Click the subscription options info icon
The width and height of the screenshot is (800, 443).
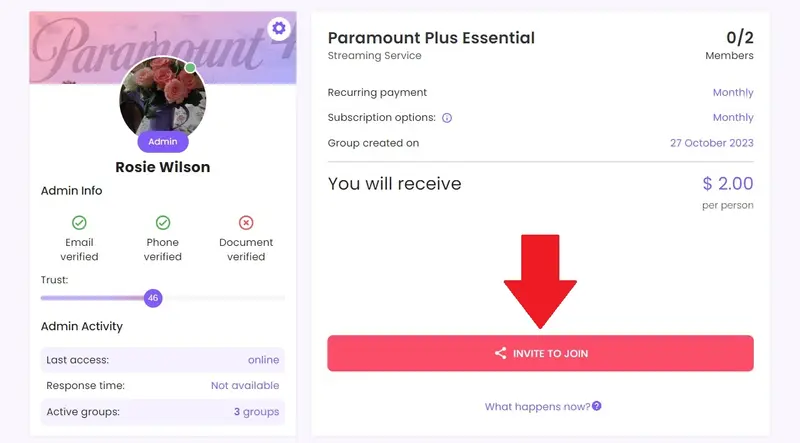pos(447,118)
